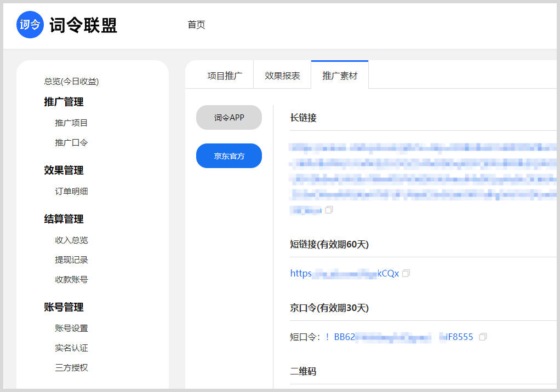
Task: View 订单明细 under 效果管理
Action: click(x=72, y=191)
